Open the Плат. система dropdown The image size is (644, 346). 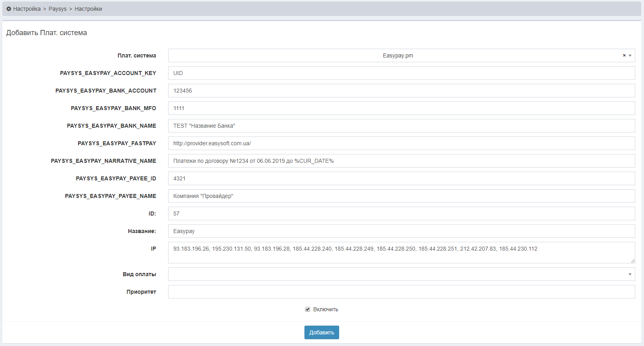pyautogui.click(x=399, y=55)
